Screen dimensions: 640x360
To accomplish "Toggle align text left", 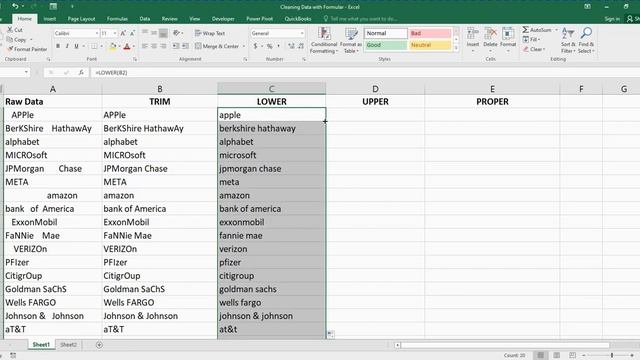I will tap(144, 47).
